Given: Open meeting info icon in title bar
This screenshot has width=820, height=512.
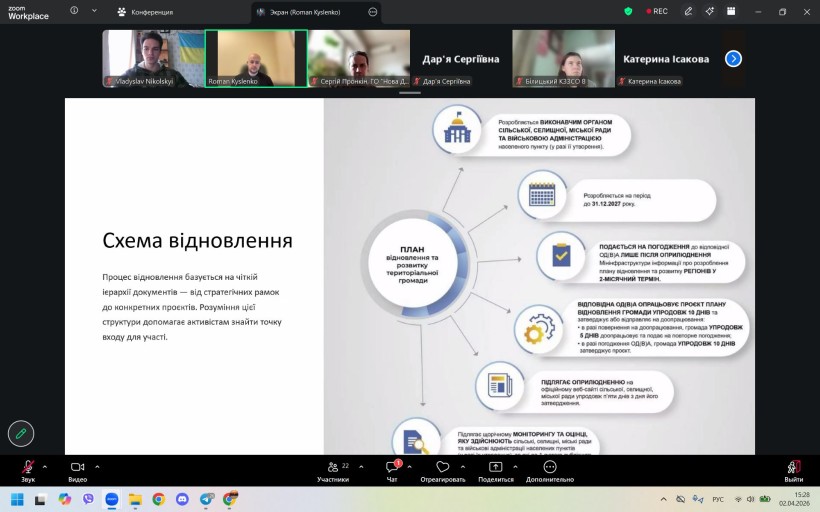Looking at the screenshot, I should (74, 10).
